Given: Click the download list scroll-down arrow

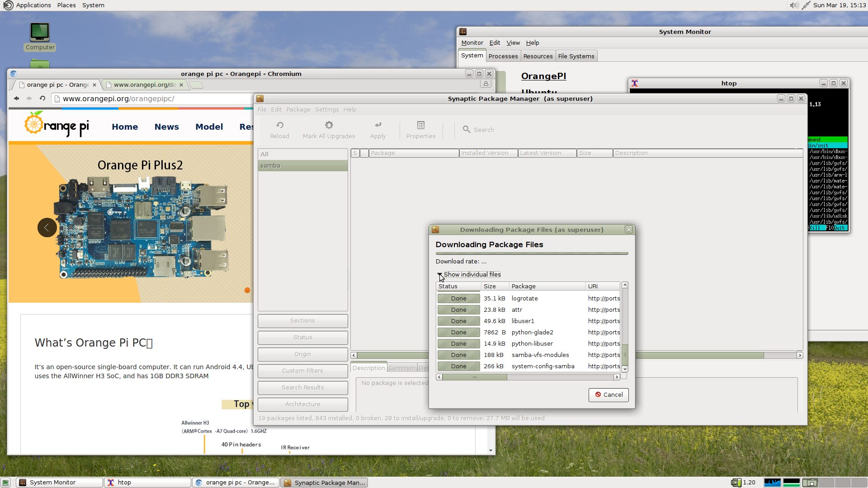Looking at the screenshot, I should point(625,369).
